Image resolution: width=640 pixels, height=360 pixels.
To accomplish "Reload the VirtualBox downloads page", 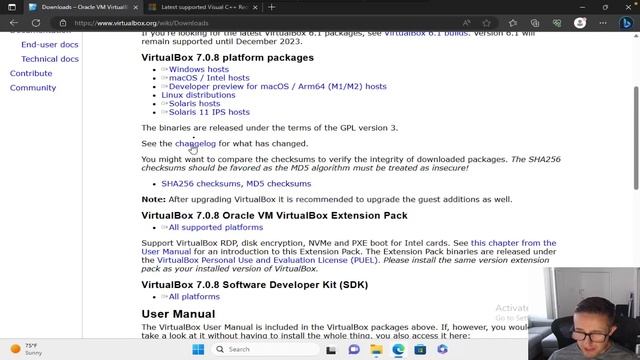I will click(36, 23).
